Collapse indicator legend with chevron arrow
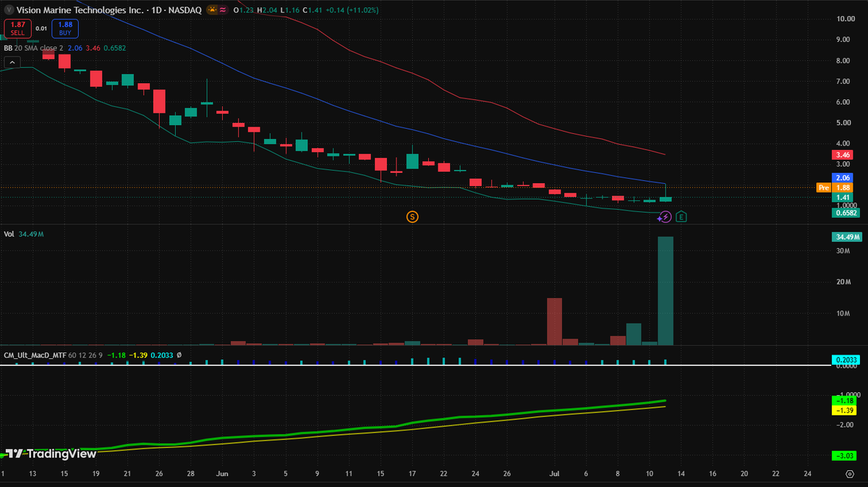The image size is (868, 487). (x=12, y=63)
